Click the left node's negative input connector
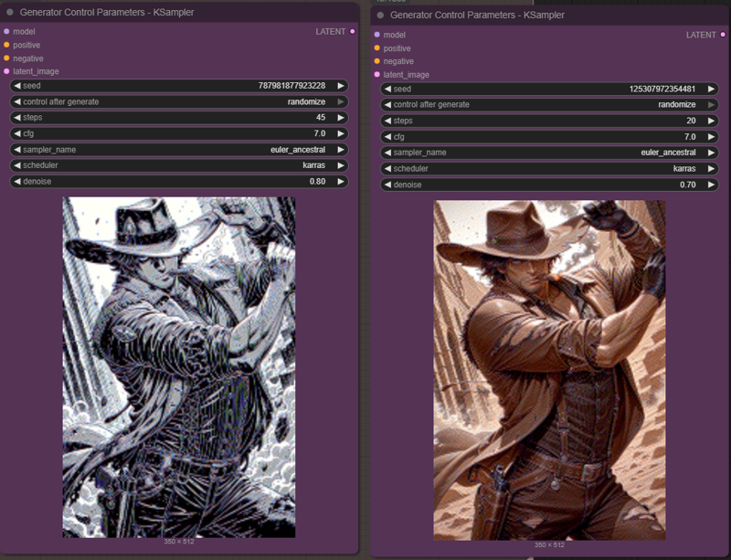This screenshot has height=560, width=731. [6, 58]
